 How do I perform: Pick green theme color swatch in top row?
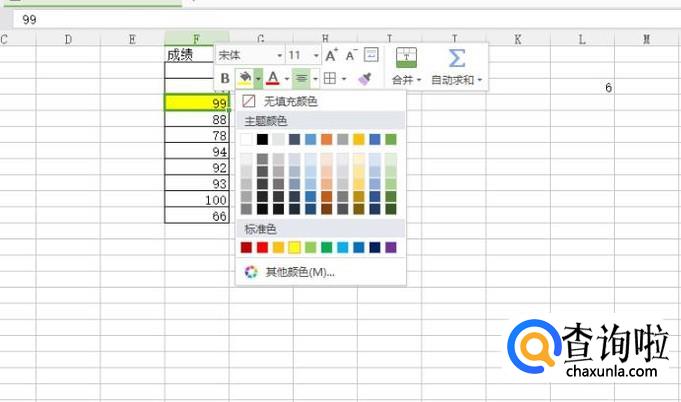tap(391, 139)
